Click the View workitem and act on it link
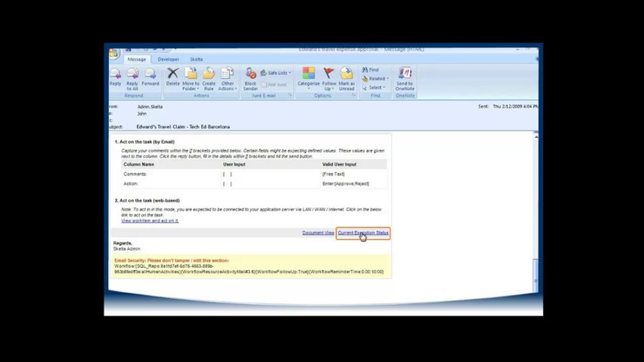 click(x=150, y=221)
